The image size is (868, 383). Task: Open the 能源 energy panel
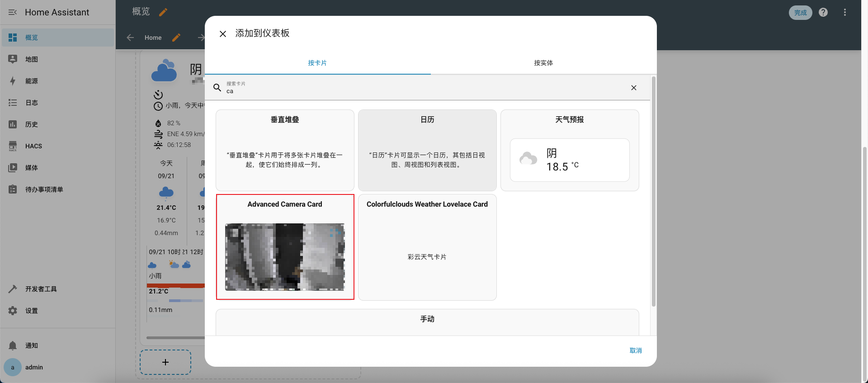[x=32, y=81]
